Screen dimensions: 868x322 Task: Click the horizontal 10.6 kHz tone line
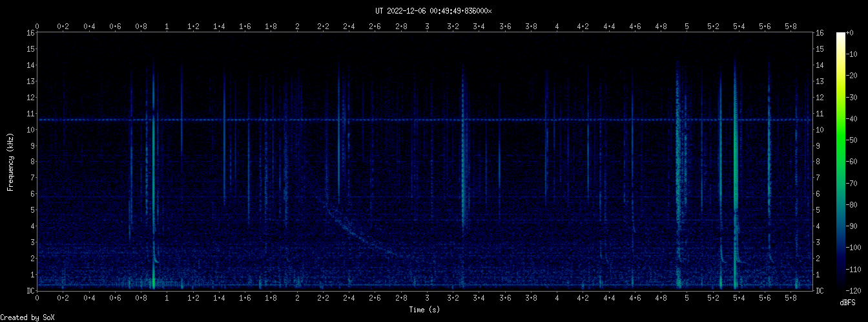point(425,120)
